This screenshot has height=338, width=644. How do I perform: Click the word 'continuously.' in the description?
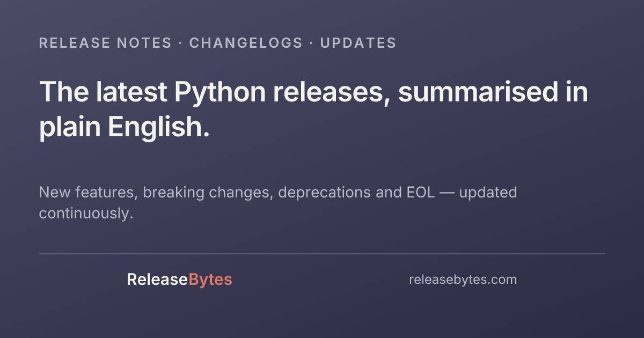[x=86, y=214]
